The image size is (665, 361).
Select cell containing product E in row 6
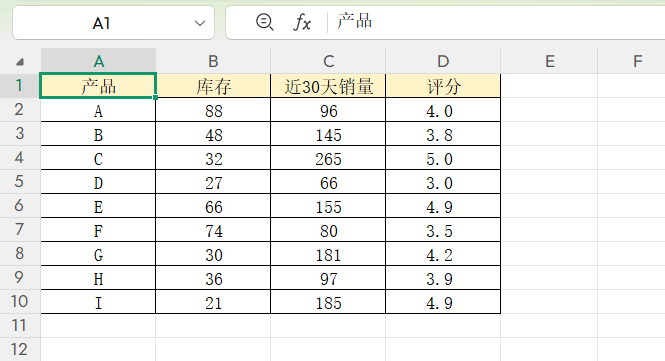[98, 206]
